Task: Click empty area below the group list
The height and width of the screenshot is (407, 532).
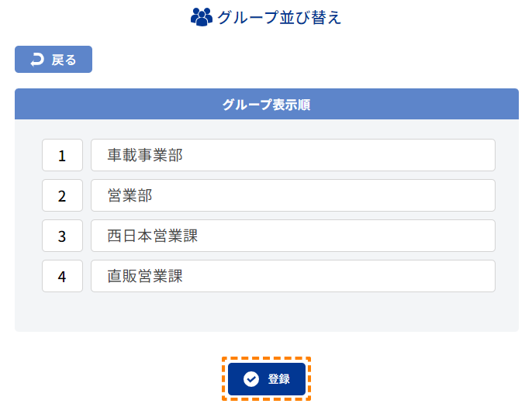Action: point(267,312)
